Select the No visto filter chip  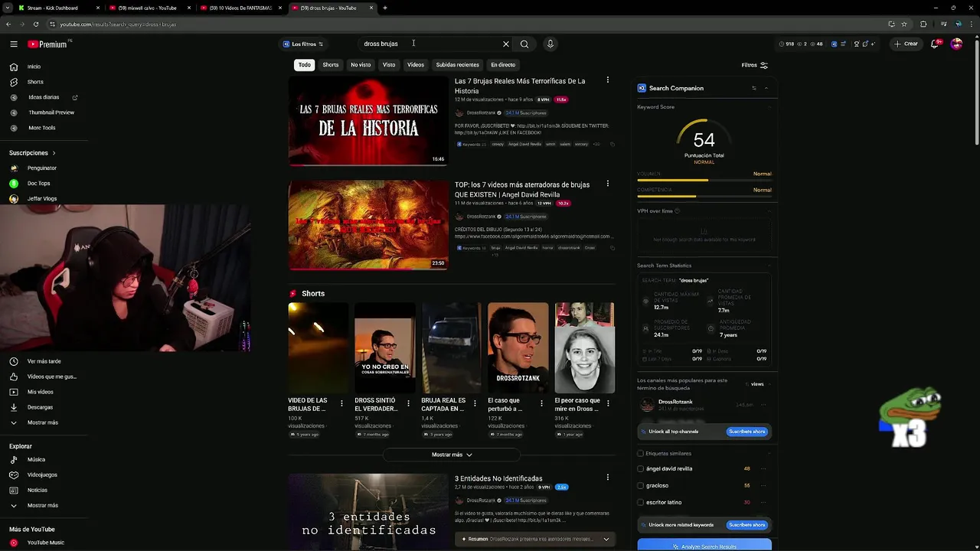[x=361, y=65]
